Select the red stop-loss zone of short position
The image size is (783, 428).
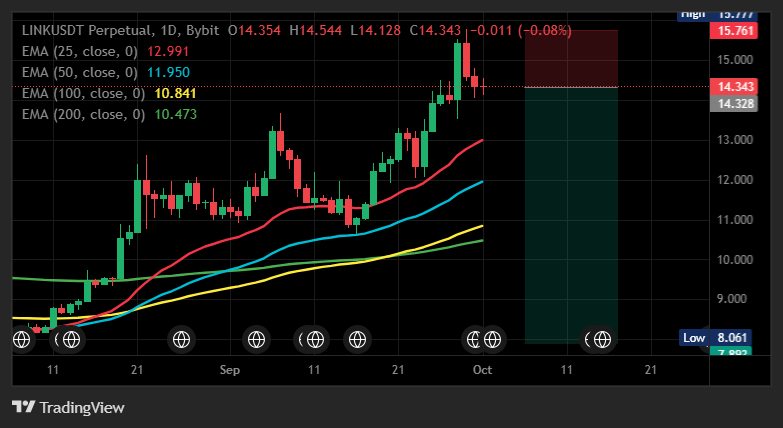coord(571,58)
